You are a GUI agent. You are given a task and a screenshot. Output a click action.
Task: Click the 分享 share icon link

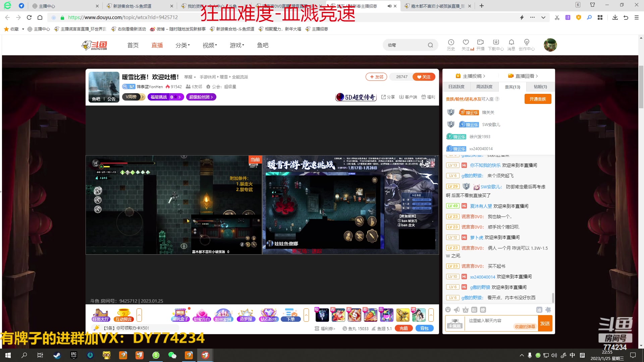point(388,97)
